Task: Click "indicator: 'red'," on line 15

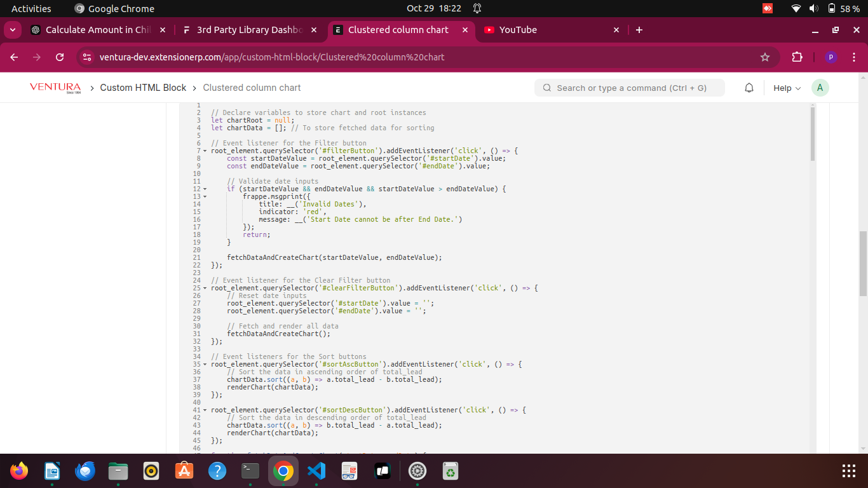Action: pos(292,212)
